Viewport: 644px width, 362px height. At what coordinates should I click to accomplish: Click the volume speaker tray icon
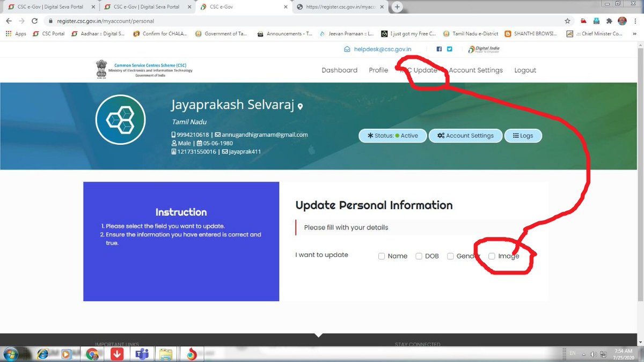point(594,354)
